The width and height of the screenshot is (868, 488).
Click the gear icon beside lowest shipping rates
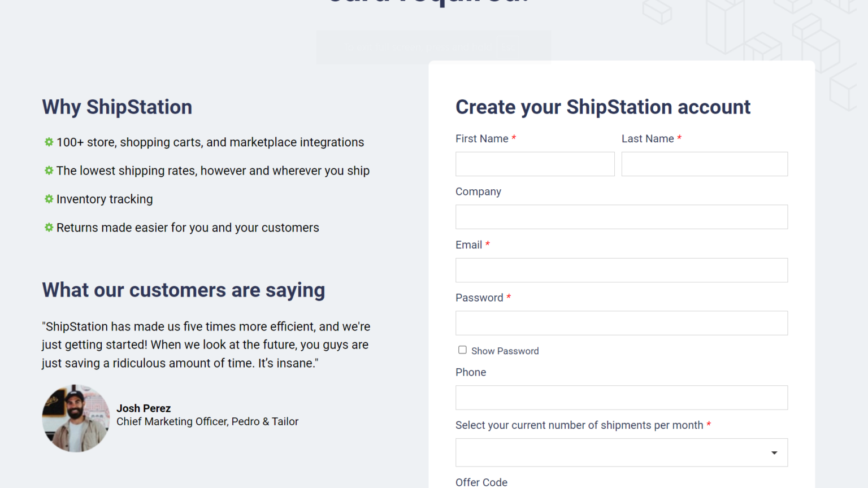point(49,171)
